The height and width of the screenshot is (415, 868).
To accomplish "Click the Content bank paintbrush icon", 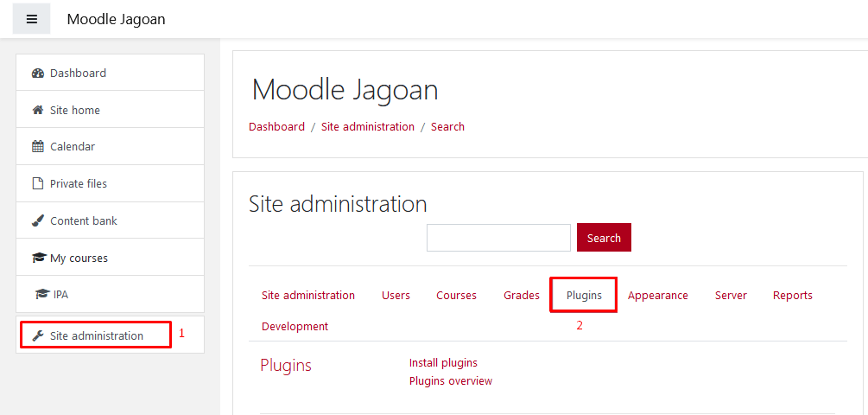I will click(x=38, y=220).
